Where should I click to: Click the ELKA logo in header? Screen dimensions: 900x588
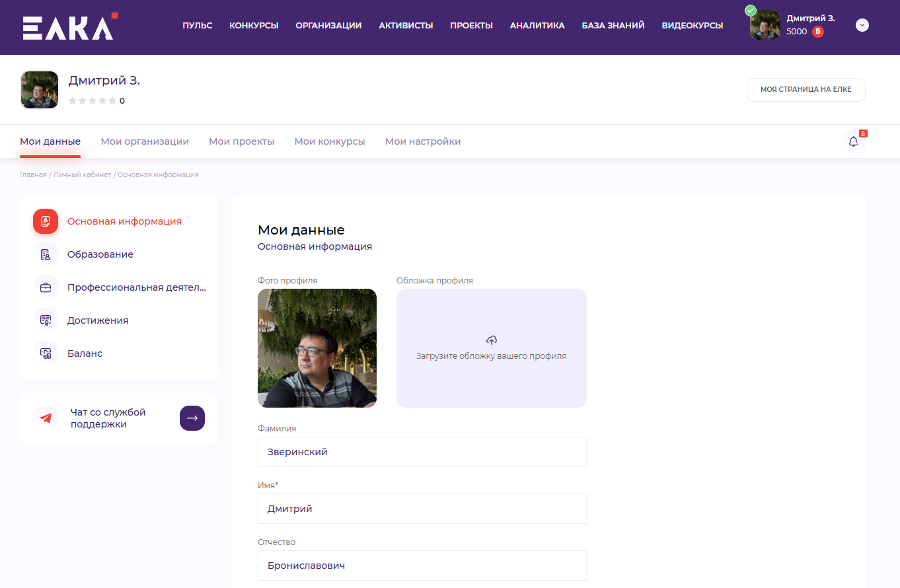(x=69, y=26)
